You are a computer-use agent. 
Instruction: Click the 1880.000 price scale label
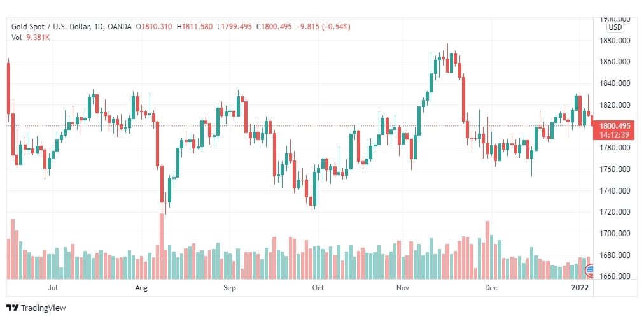pos(615,41)
